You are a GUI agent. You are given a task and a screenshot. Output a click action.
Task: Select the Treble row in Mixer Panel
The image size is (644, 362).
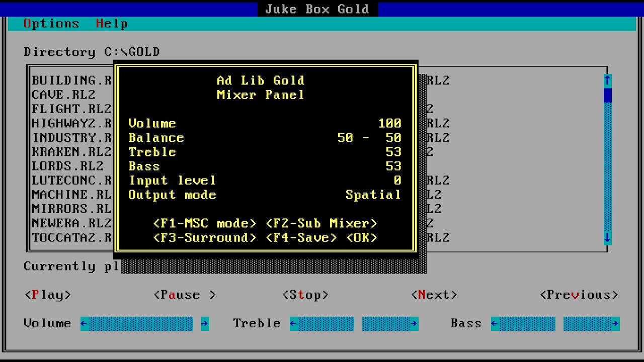coord(265,152)
